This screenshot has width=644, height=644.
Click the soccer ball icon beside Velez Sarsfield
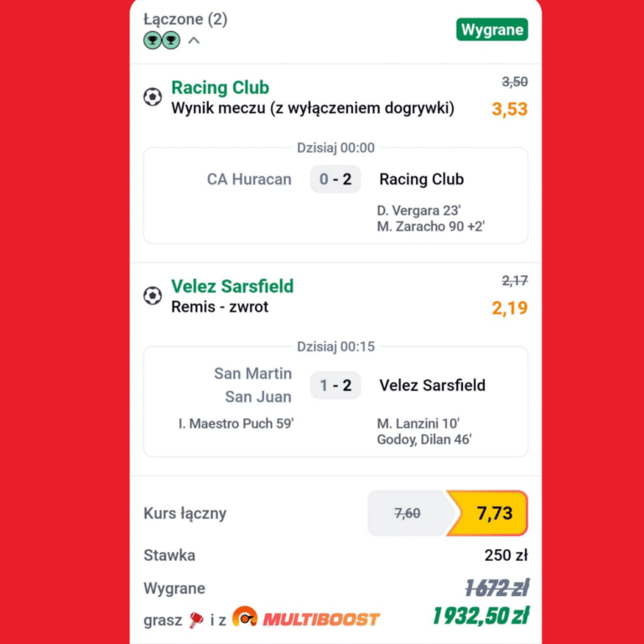click(153, 296)
